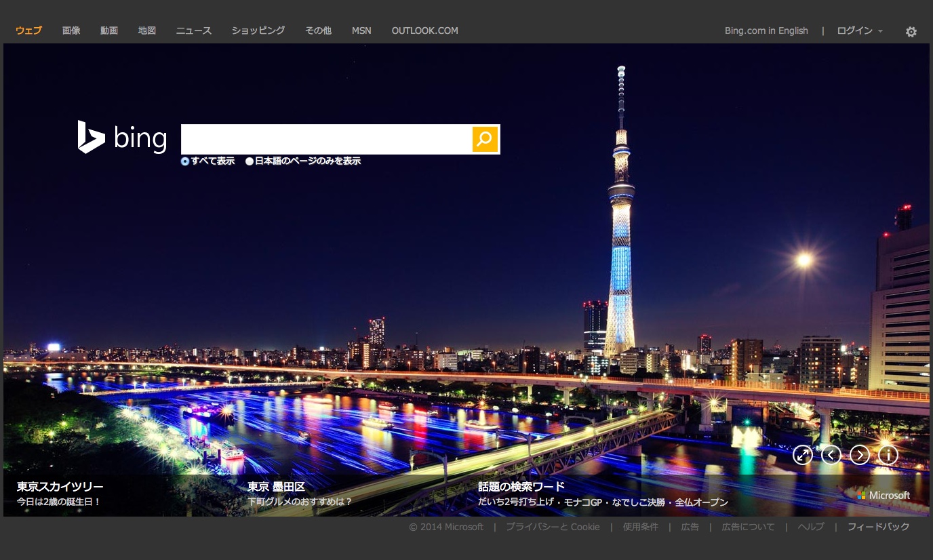Click Bing.com in English link
The image size is (933, 560).
click(766, 31)
